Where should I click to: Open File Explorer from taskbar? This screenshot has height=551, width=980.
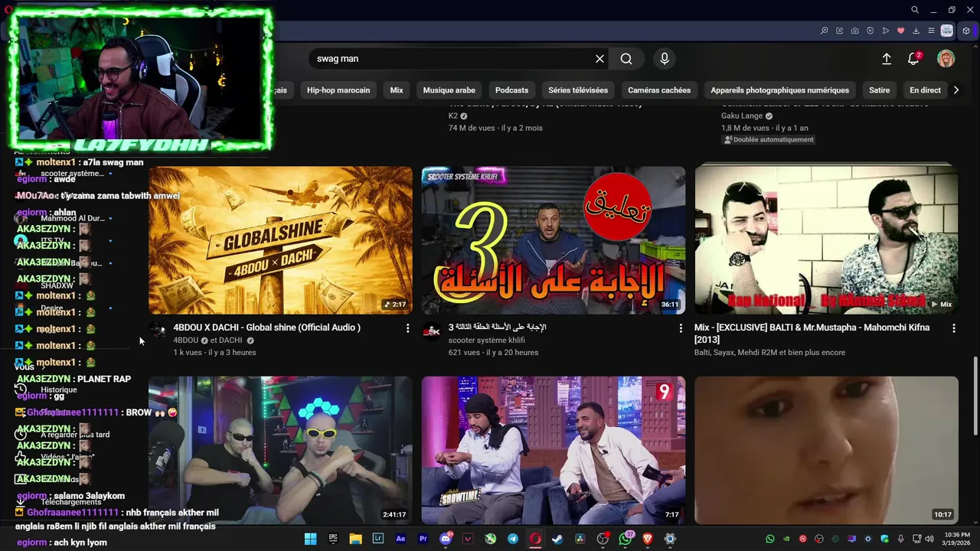(355, 539)
